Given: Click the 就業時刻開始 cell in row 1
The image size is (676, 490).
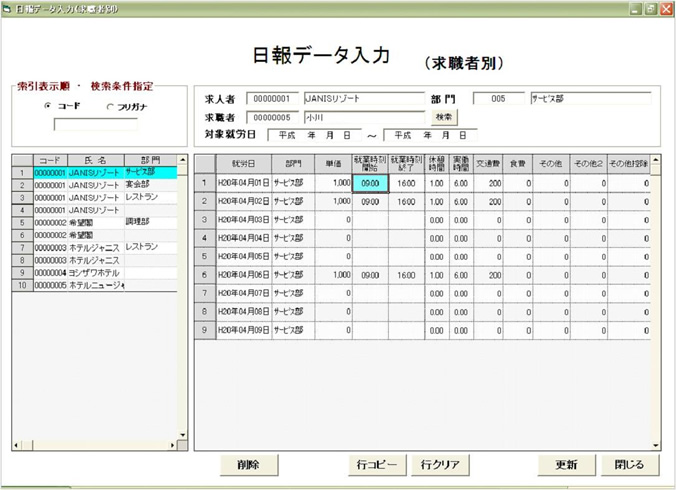Looking at the screenshot, I should [x=370, y=183].
